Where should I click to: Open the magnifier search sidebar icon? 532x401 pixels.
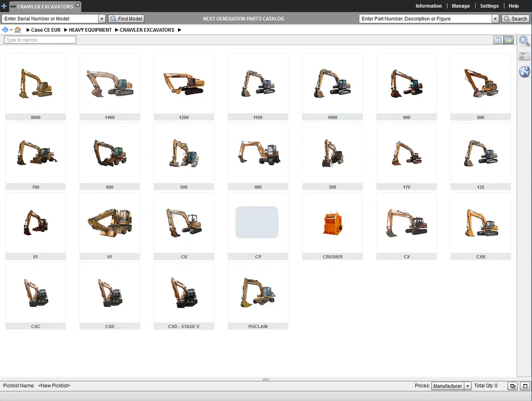coord(524,41)
